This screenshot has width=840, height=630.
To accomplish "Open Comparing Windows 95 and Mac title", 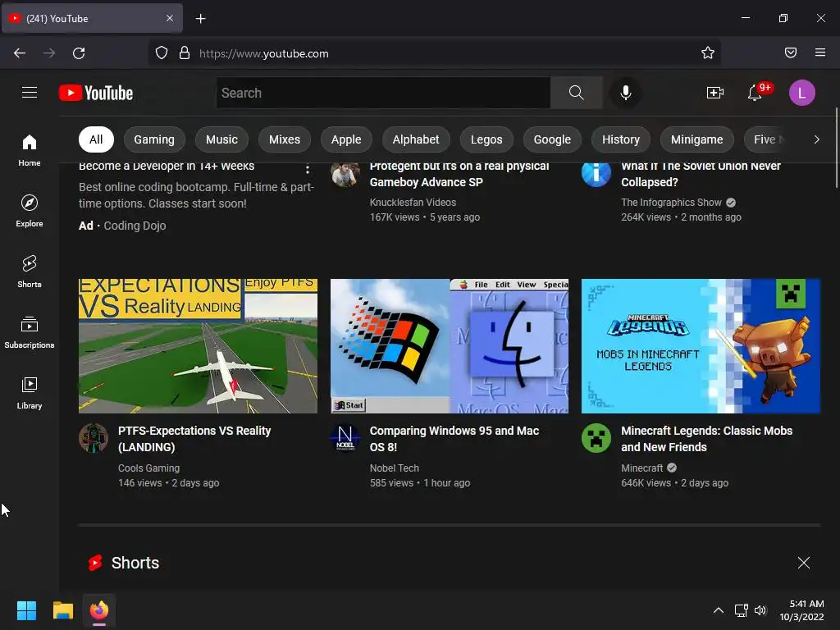I will 454,439.
